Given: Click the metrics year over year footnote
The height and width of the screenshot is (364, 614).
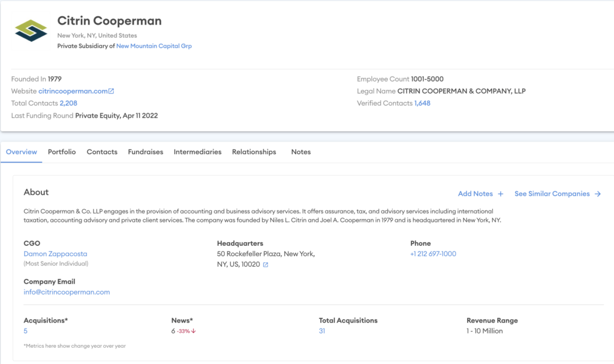Looking at the screenshot, I should tap(75, 346).
